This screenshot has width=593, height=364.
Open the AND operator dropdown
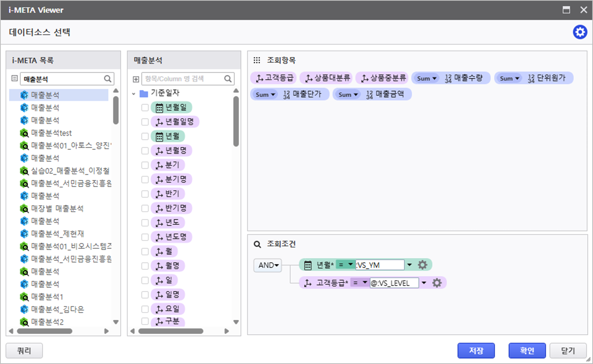pyautogui.click(x=268, y=265)
